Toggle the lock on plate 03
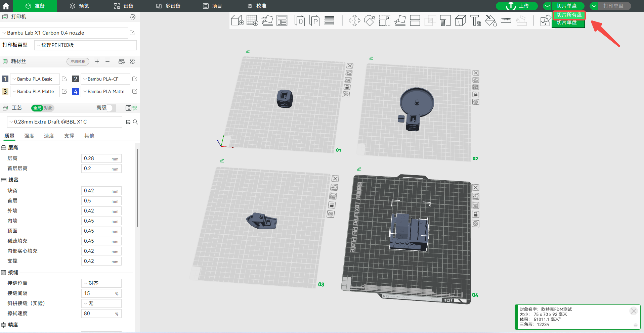 click(x=332, y=205)
